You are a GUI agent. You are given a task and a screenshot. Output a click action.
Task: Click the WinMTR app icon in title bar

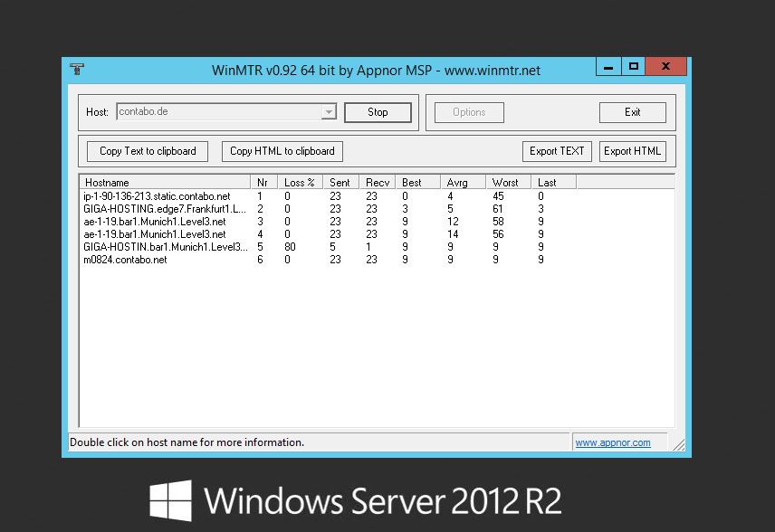(76, 70)
